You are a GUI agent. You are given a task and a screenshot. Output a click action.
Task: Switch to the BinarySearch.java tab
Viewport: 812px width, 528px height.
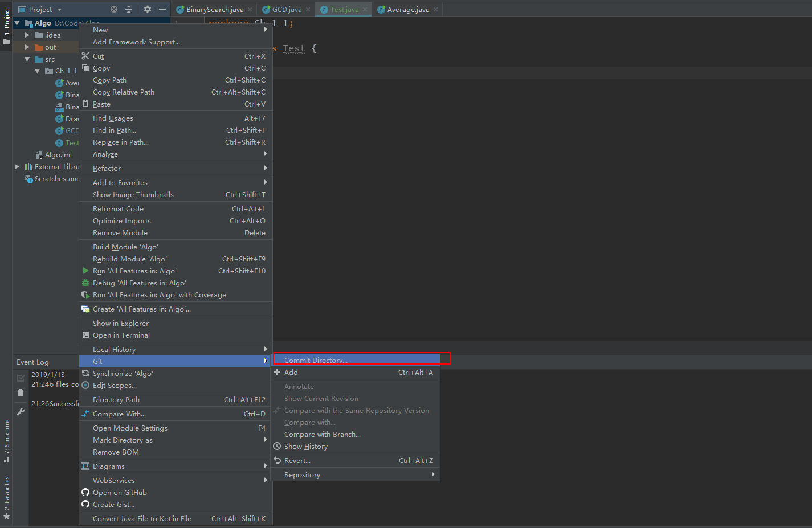[x=214, y=10]
